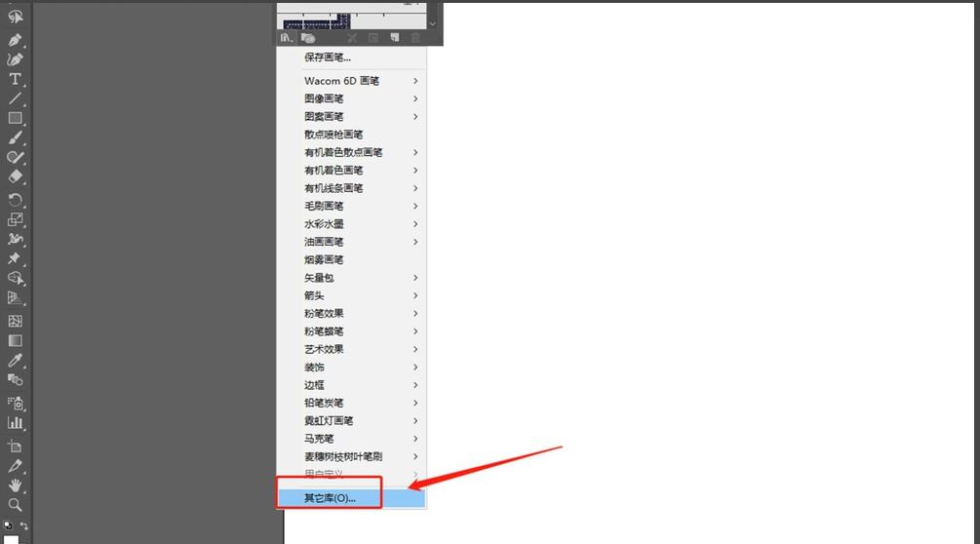This screenshot has width=980, height=544.
Task: Swap fill and stroke colors
Action: point(23,525)
